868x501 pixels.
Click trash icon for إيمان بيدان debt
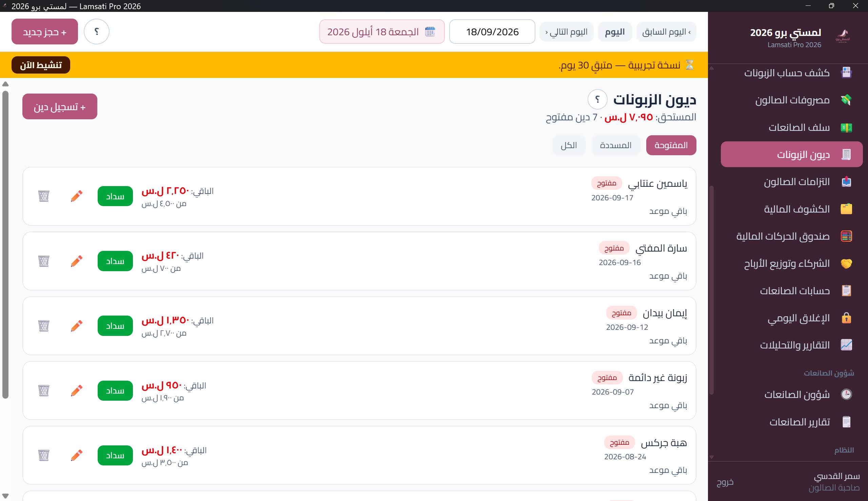(x=44, y=325)
